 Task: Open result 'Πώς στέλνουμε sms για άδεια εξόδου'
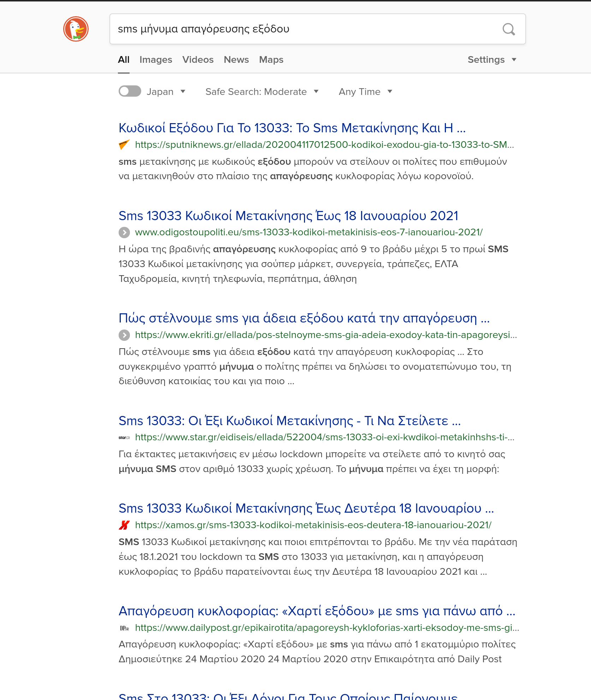tap(304, 318)
